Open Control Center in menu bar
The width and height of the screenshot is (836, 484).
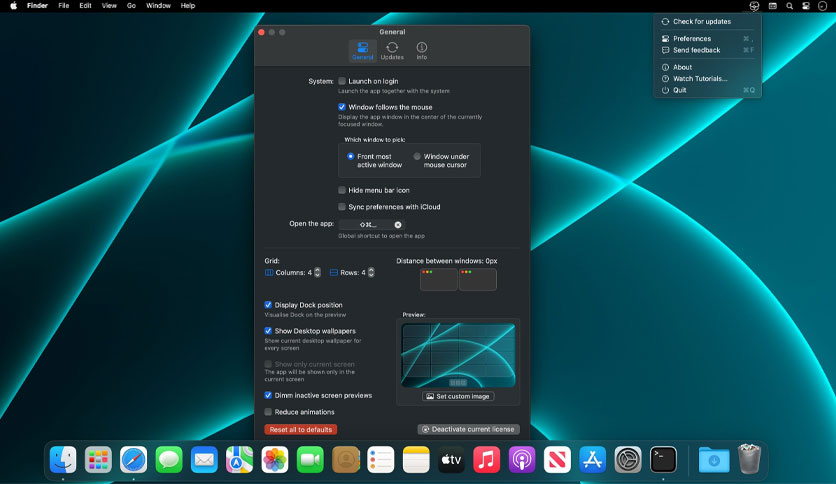[806, 6]
